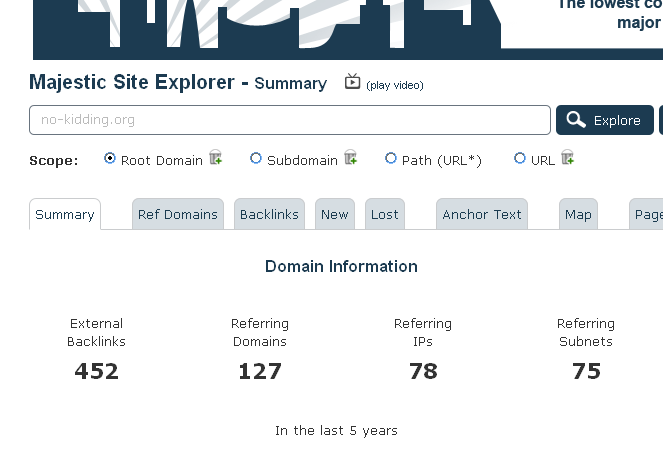
Task: Open the Pages tab at right edge
Action: (646, 214)
